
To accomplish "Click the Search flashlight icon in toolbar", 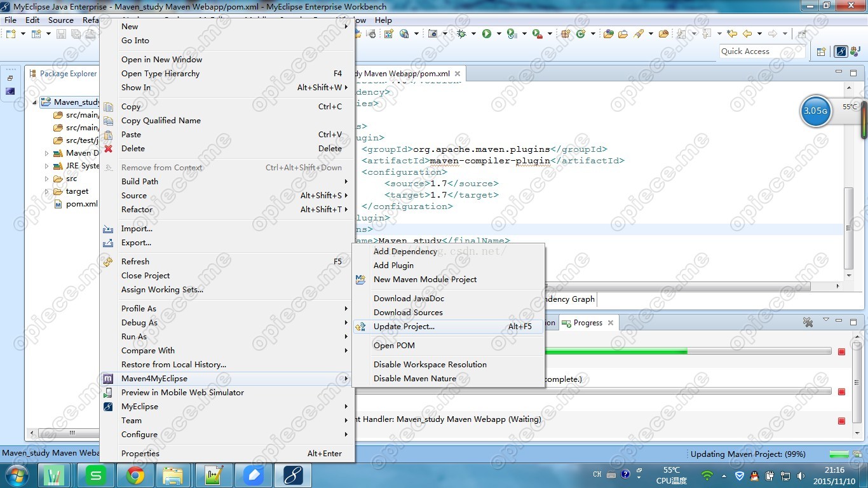I will (x=638, y=34).
